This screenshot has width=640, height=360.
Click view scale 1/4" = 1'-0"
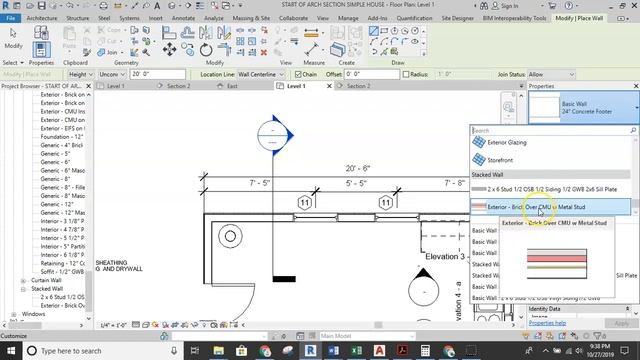point(114,325)
